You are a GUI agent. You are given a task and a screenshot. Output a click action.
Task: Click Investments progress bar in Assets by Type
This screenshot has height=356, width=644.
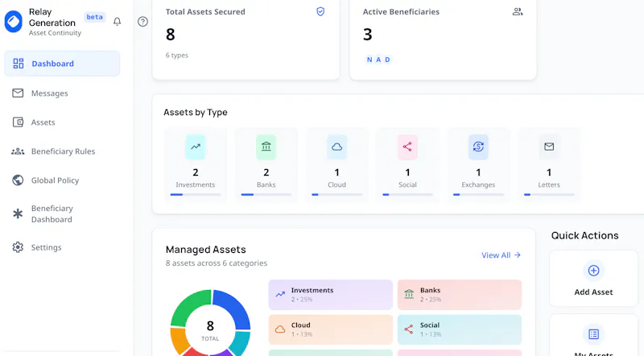[x=196, y=194]
